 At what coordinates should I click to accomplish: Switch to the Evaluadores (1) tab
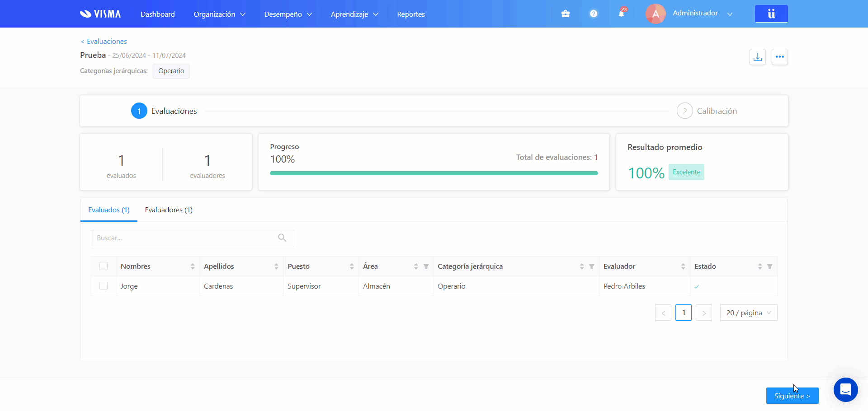point(169,210)
